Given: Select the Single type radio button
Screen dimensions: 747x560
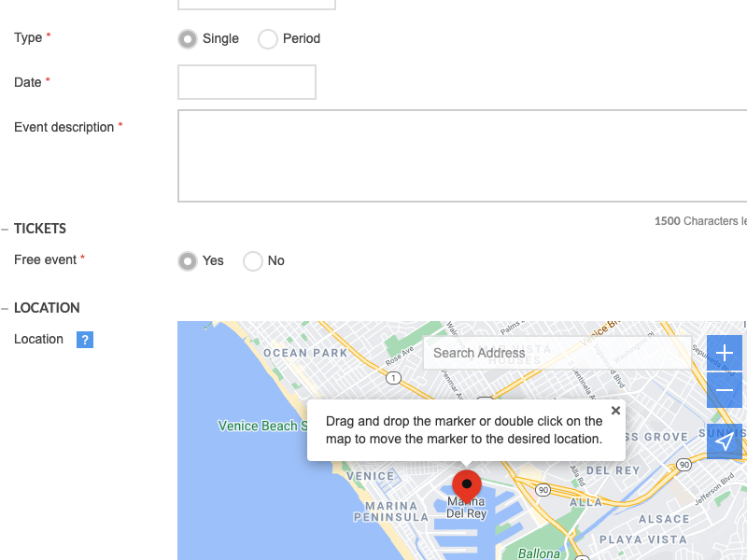Looking at the screenshot, I should click(x=188, y=38).
